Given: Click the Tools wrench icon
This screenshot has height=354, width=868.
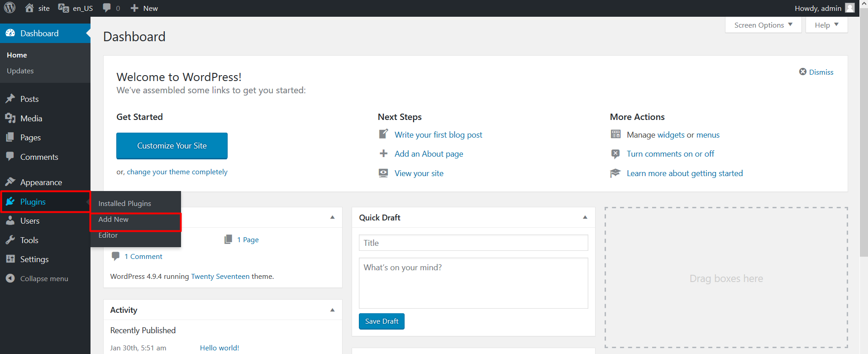Looking at the screenshot, I should 10,240.
